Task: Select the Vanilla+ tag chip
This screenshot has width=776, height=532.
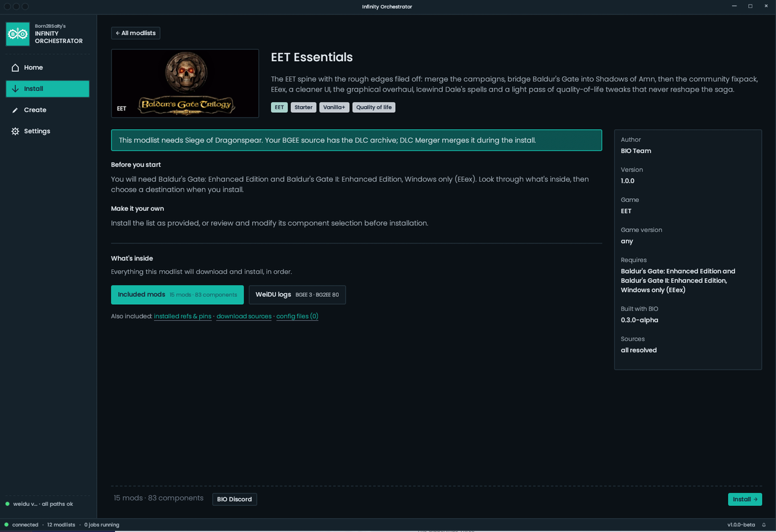Action: click(334, 107)
